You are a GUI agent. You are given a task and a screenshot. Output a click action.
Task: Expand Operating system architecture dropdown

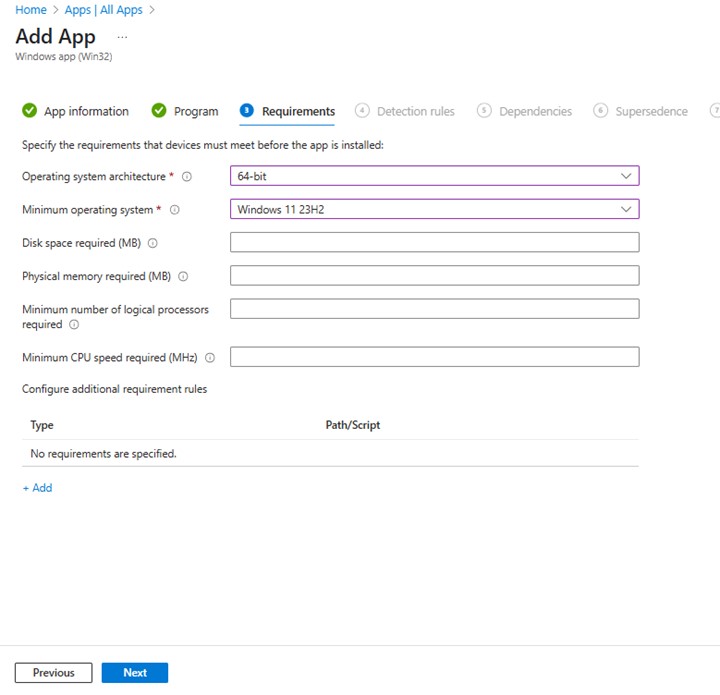click(x=434, y=176)
